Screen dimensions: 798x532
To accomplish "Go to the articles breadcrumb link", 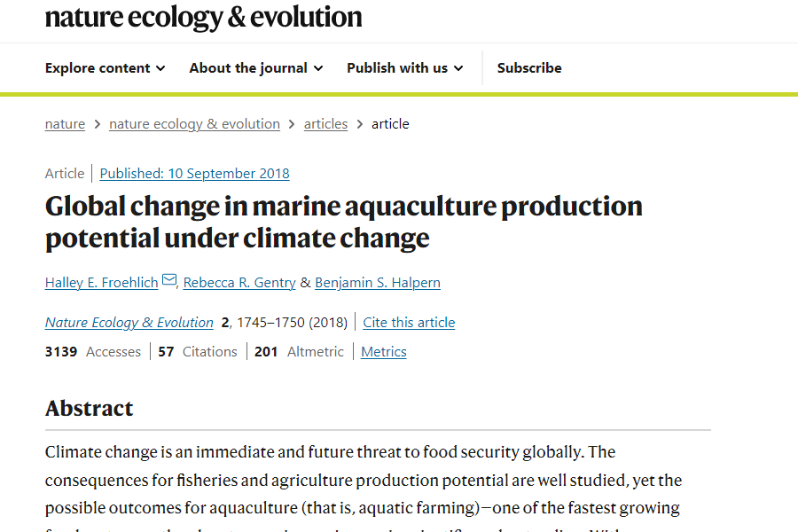I will [325, 124].
